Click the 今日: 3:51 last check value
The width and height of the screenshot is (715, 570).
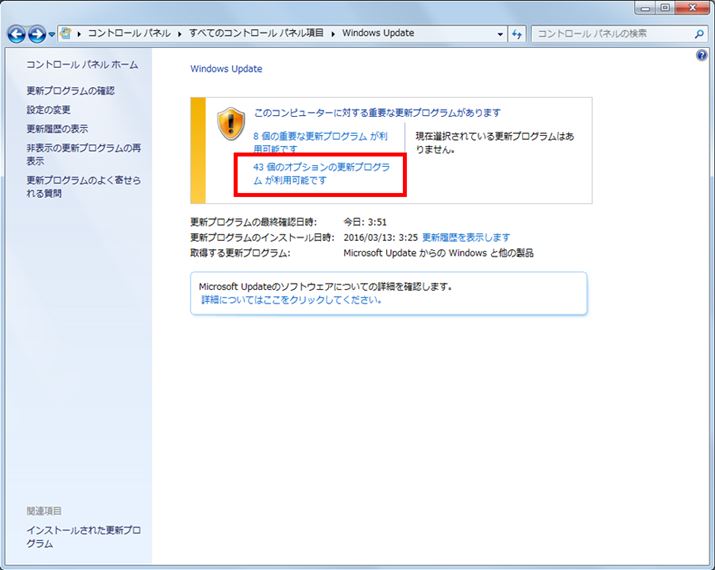[x=365, y=223]
